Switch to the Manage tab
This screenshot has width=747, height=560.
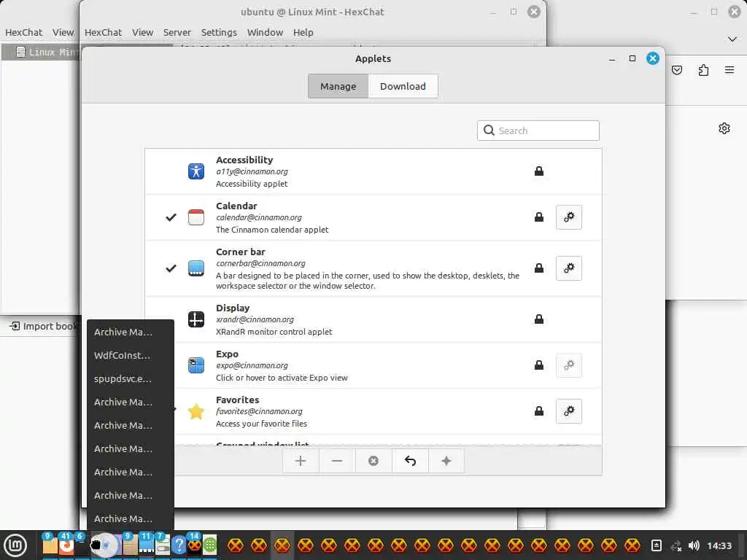(338, 86)
